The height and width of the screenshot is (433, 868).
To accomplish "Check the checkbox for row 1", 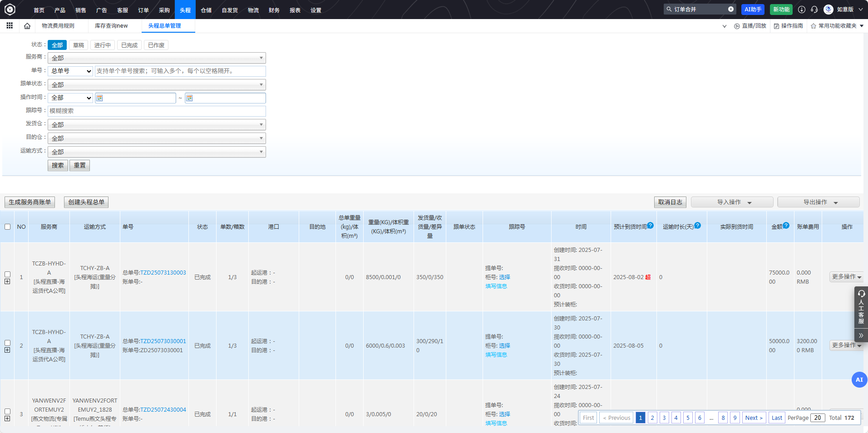I will (x=7, y=274).
